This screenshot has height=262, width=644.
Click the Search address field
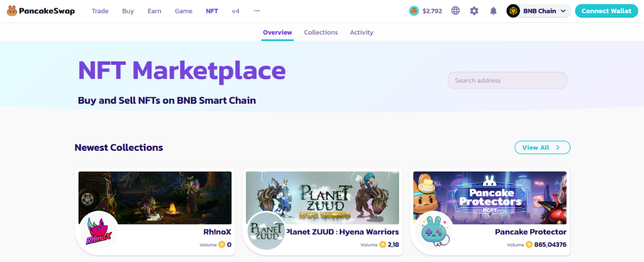508,80
